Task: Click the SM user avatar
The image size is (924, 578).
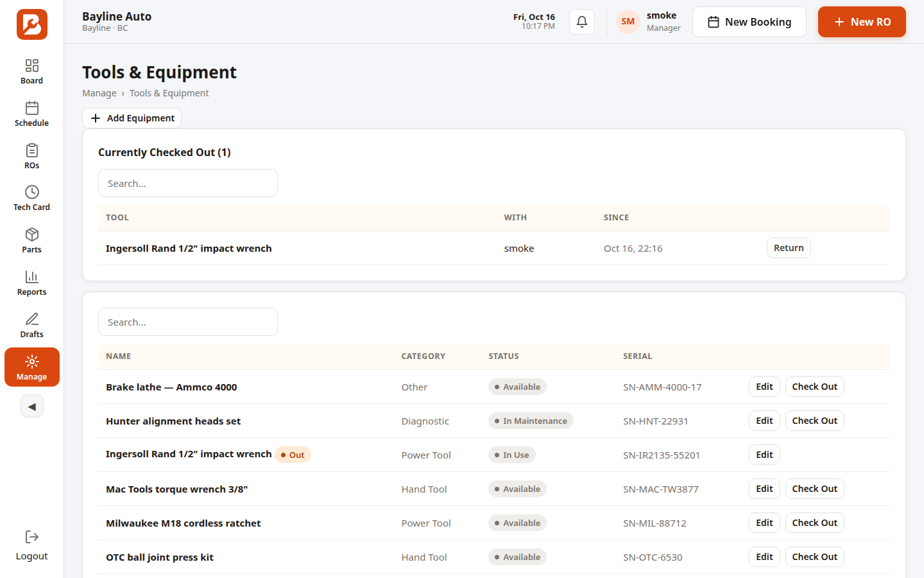Action: 628,22
